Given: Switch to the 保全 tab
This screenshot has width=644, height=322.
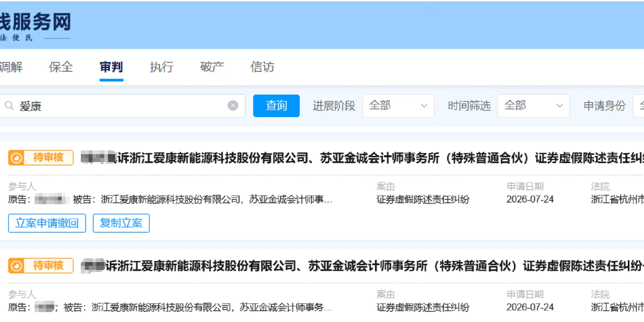Looking at the screenshot, I should tap(61, 67).
